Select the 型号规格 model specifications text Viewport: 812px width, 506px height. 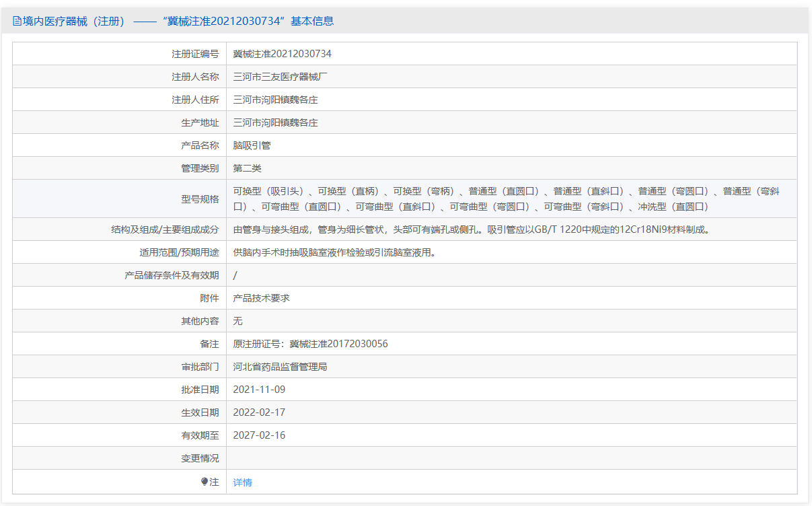pyautogui.click(x=507, y=198)
